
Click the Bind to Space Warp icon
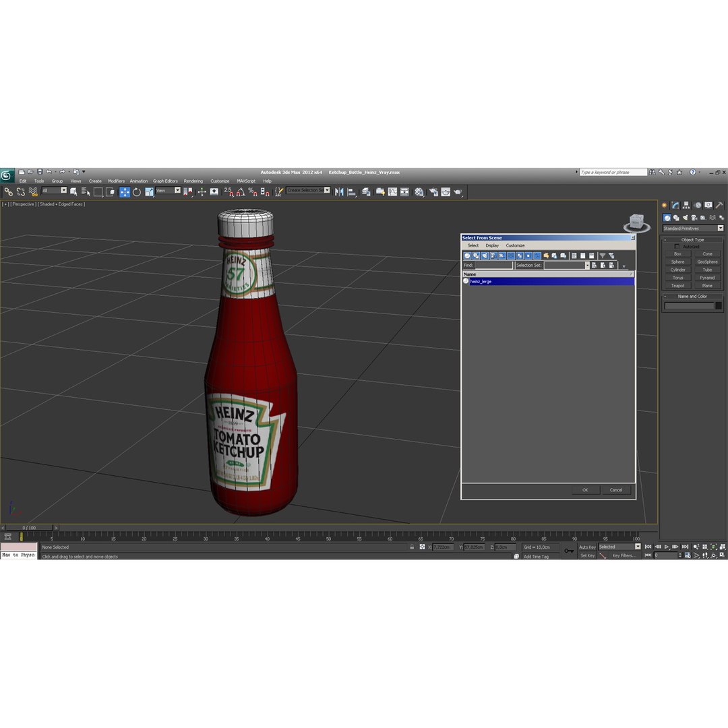[33, 191]
